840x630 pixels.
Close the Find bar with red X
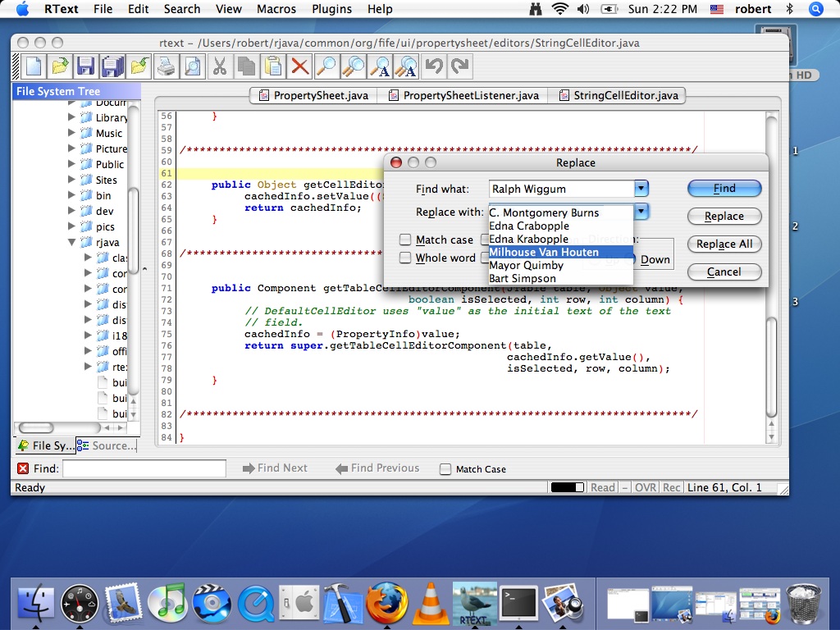(x=23, y=468)
